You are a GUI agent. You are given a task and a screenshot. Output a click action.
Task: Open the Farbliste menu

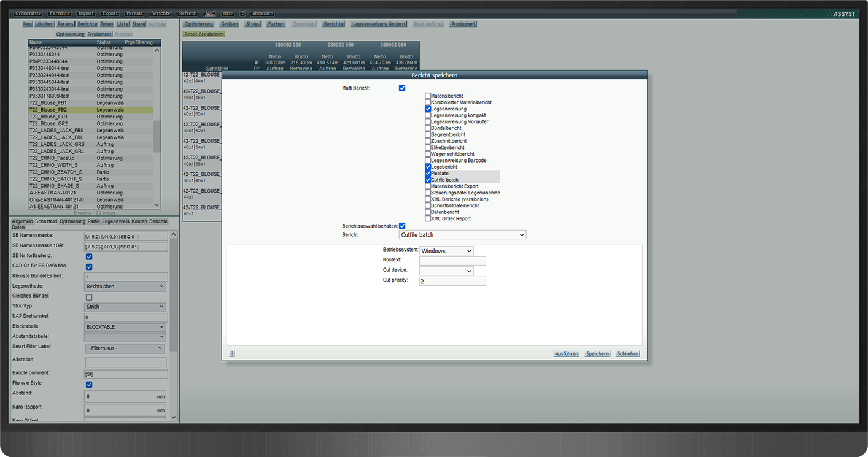coord(60,13)
